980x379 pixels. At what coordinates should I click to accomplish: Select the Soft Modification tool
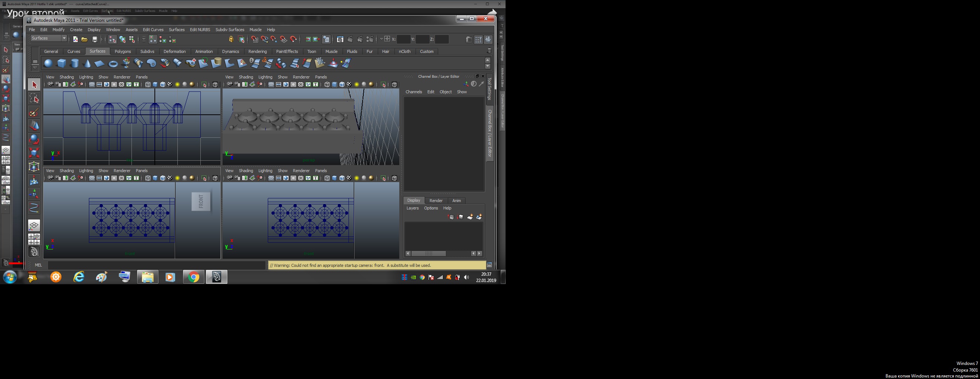tap(34, 180)
